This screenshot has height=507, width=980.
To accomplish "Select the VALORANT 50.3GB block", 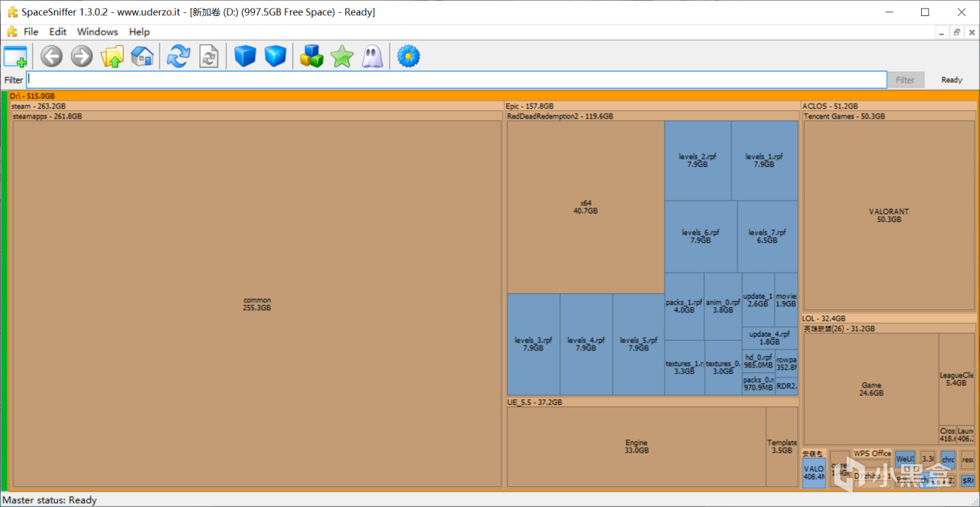I will (x=889, y=215).
